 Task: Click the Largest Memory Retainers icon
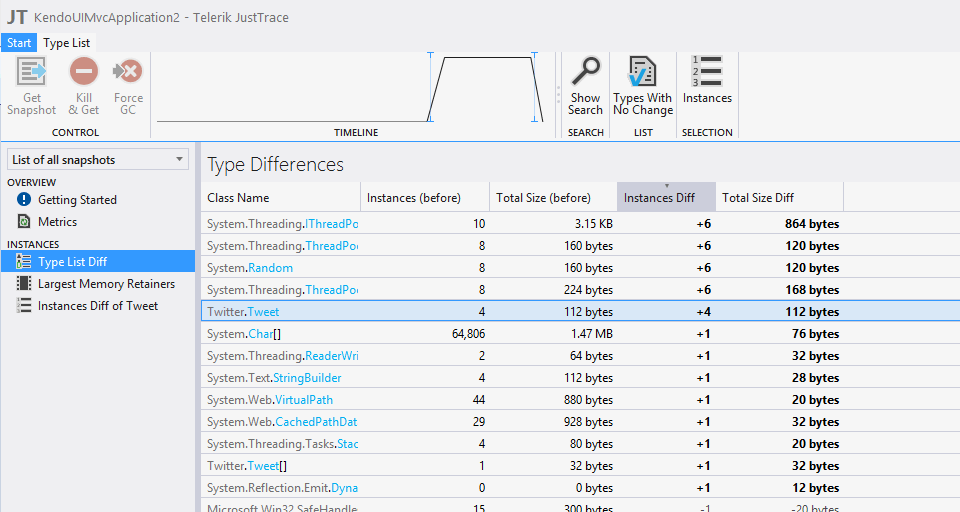(24, 284)
